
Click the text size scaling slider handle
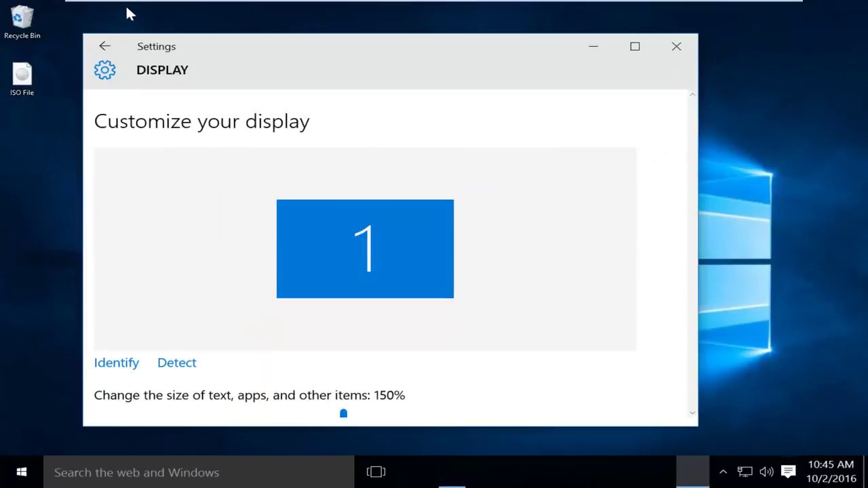point(343,413)
